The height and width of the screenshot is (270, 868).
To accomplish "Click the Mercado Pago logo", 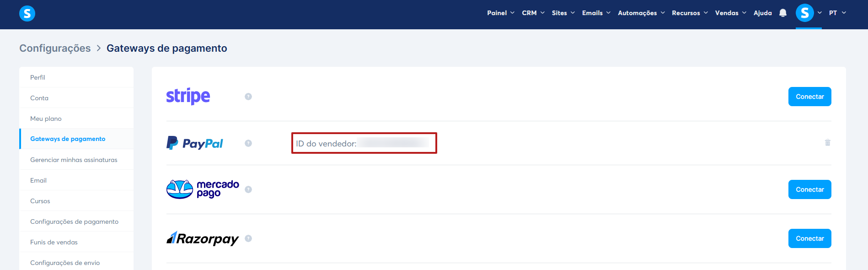I will (x=203, y=189).
